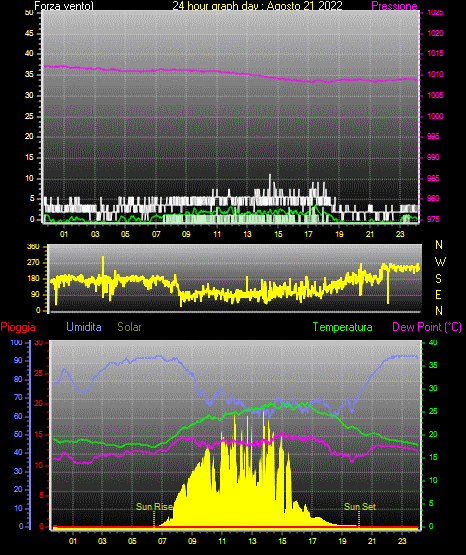The width and height of the screenshot is (466, 555).
Task: Select the 35 value on wind speed axis
Action: [x=29, y=74]
